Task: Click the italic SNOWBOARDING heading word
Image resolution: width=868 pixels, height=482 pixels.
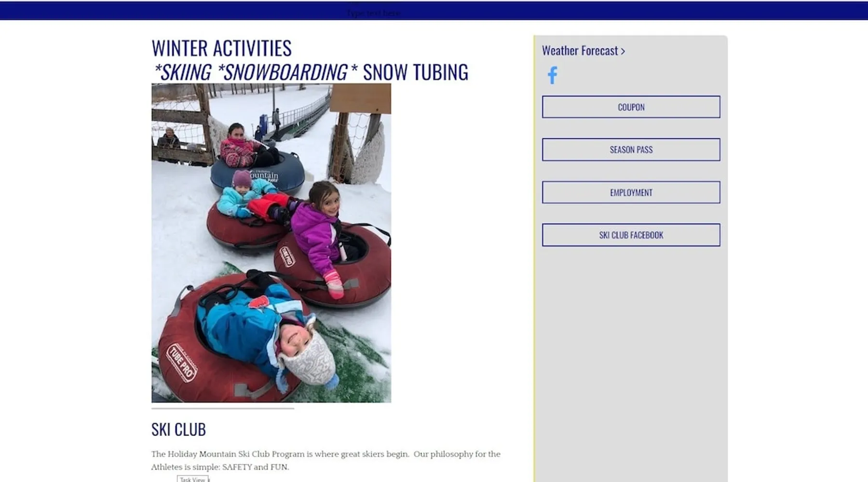Action: pos(285,72)
